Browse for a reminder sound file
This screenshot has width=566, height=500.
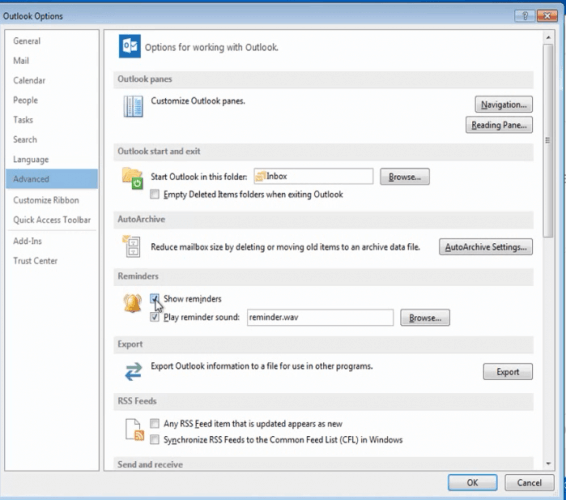coord(425,318)
